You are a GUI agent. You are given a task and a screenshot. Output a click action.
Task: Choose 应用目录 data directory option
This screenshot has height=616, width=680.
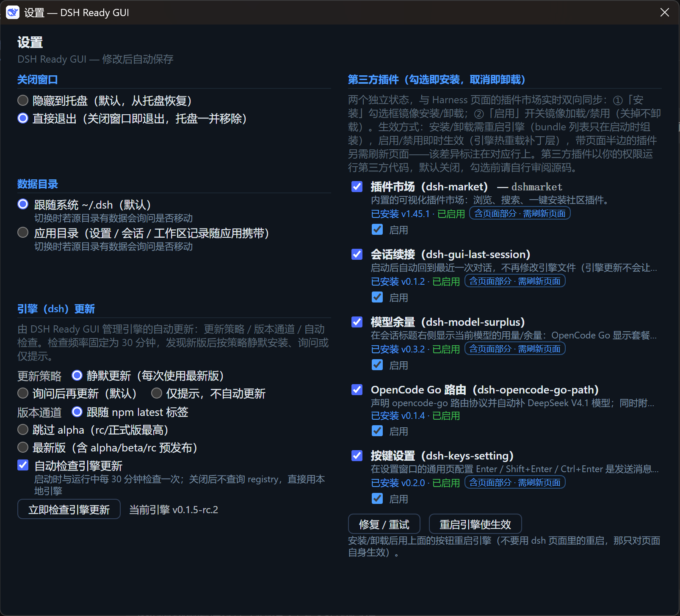(x=23, y=233)
